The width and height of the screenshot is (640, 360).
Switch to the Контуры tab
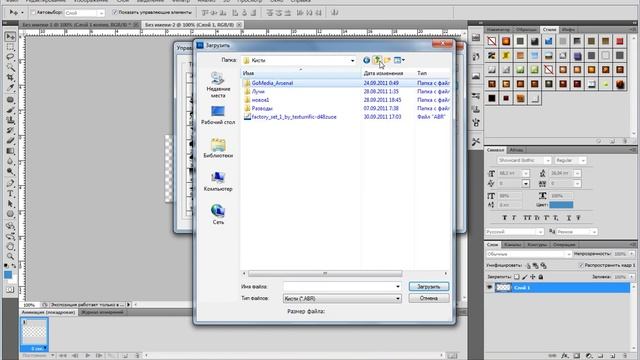tap(537, 245)
